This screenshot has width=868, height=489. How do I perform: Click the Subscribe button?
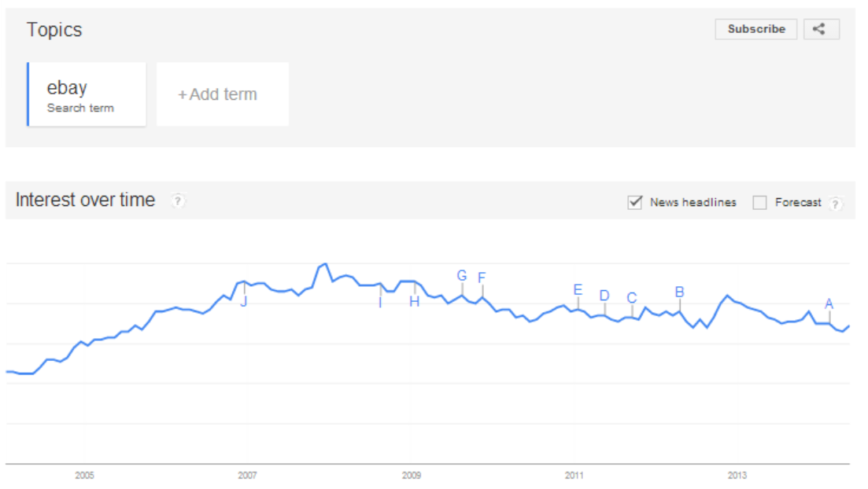point(755,29)
